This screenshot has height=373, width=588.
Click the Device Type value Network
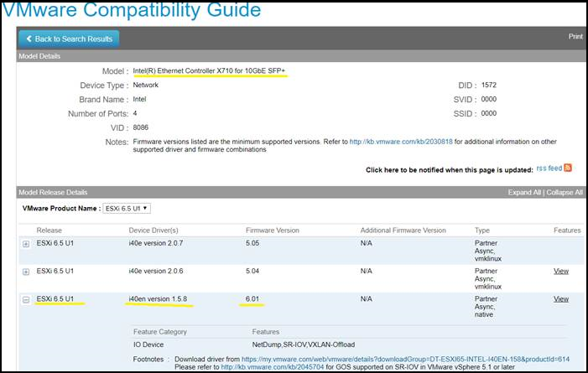point(145,85)
